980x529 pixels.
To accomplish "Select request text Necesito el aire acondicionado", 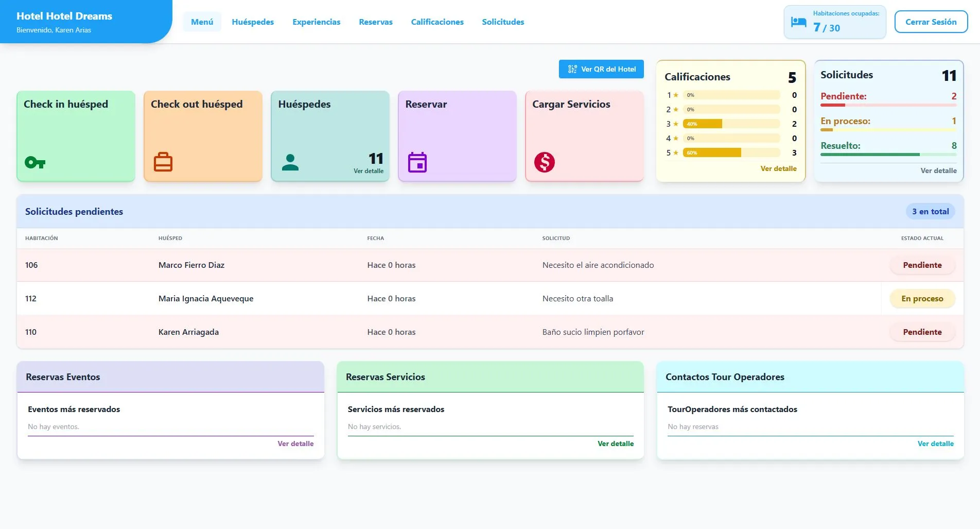I will click(598, 265).
